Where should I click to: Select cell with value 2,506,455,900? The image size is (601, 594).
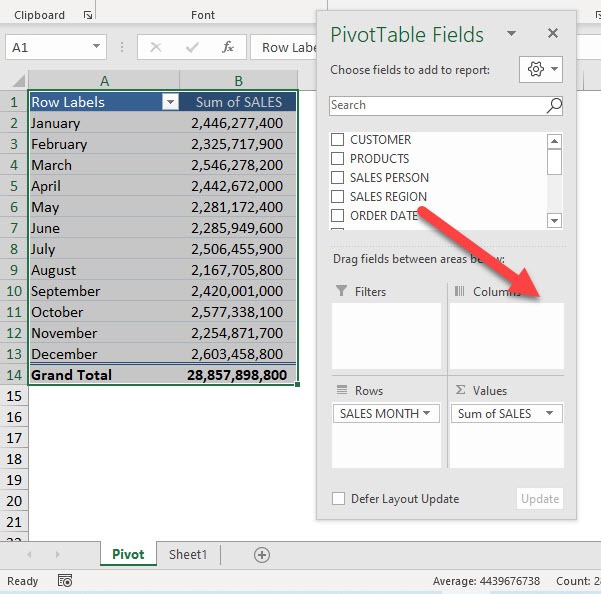(x=238, y=249)
